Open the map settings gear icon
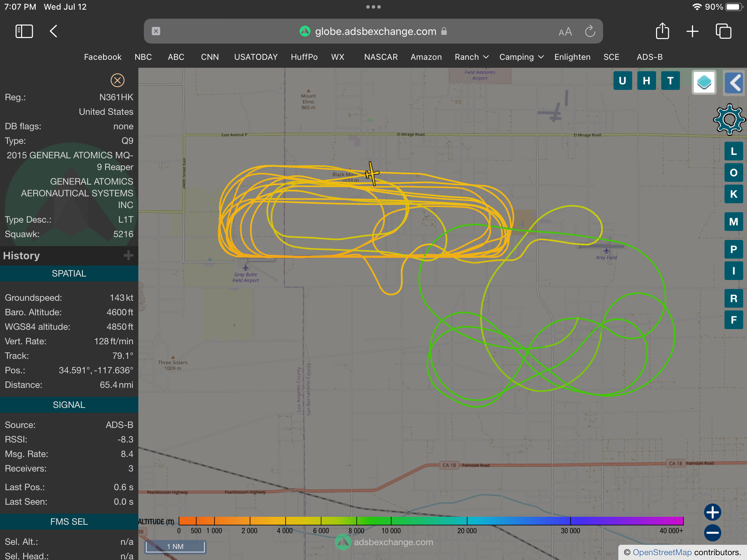747x560 pixels. 729,119
